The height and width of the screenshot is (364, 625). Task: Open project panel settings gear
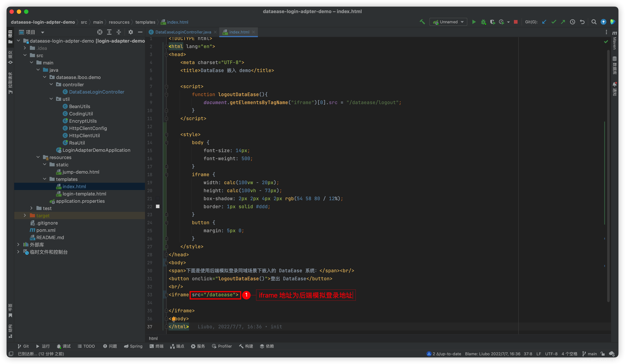(x=130, y=32)
